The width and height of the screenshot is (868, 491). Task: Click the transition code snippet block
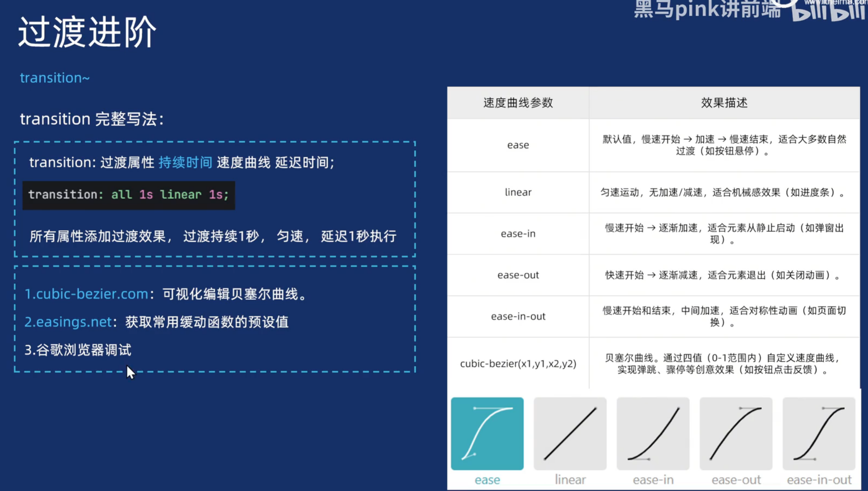pyautogui.click(x=128, y=195)
